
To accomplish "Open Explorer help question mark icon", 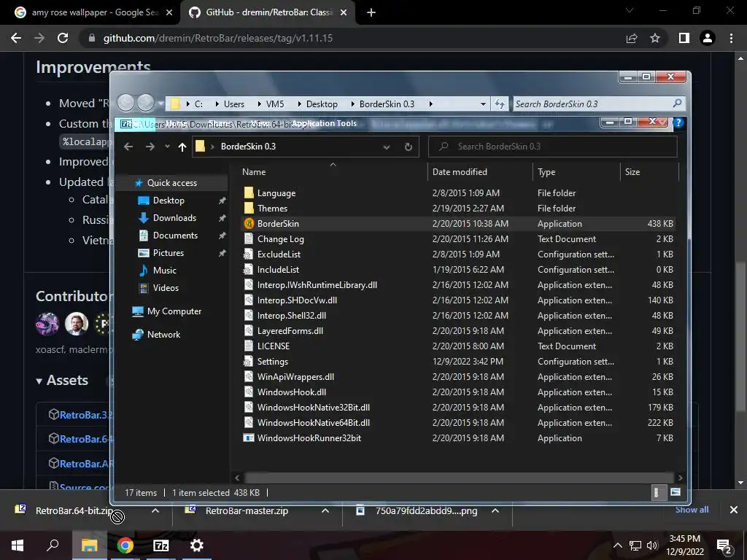I will tap(678, 122).
